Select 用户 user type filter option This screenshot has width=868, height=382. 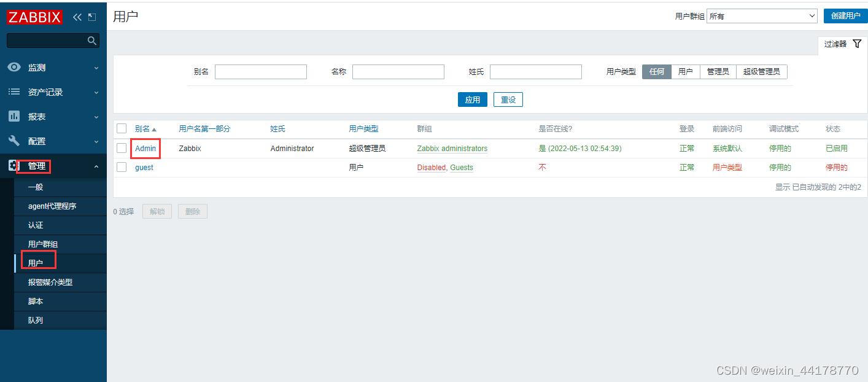coord(686,72)
